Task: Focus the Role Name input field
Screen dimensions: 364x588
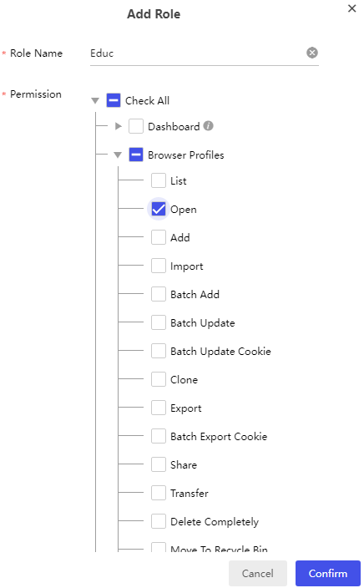Action: [197, 53]
